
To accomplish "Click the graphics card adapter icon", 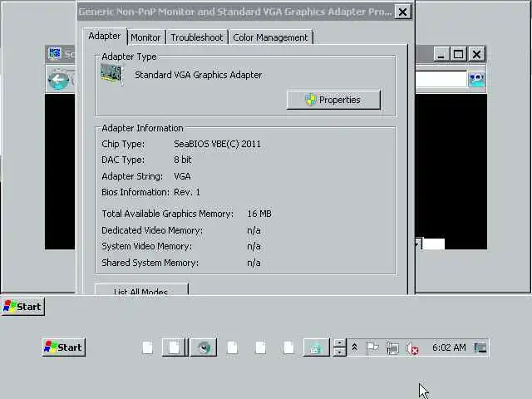I will 111,74.
